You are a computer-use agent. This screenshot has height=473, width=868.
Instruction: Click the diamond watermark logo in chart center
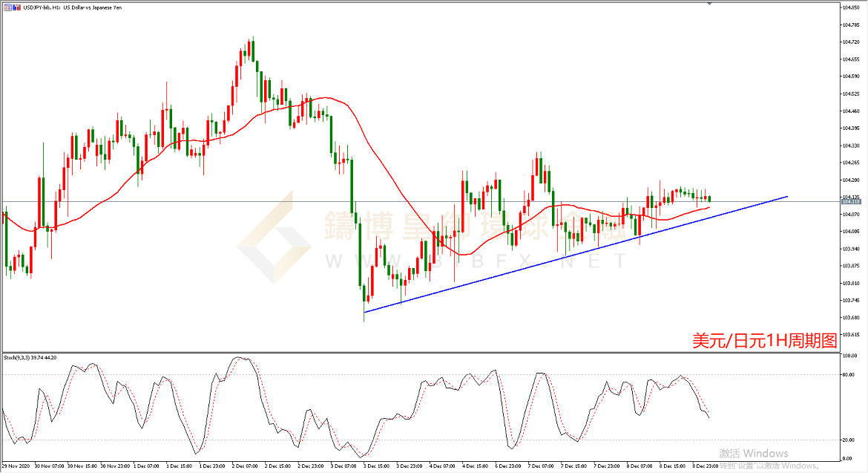[x=273, y=239]
